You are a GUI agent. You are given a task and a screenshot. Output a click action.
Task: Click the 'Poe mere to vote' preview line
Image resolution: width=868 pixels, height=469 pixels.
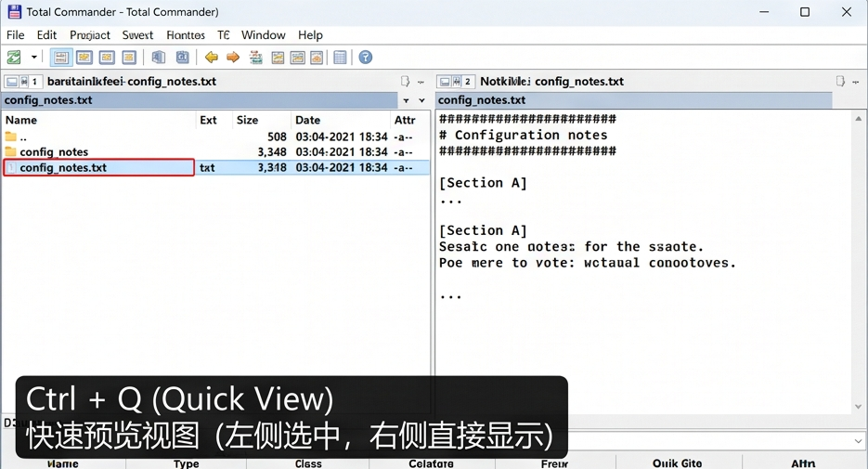588,263
